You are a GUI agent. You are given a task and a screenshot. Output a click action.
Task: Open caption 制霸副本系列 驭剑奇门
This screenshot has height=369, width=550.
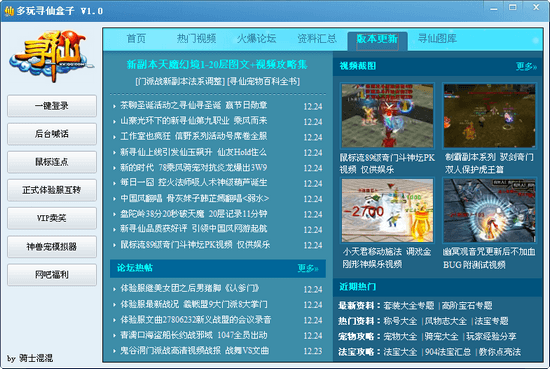point(489,163)
